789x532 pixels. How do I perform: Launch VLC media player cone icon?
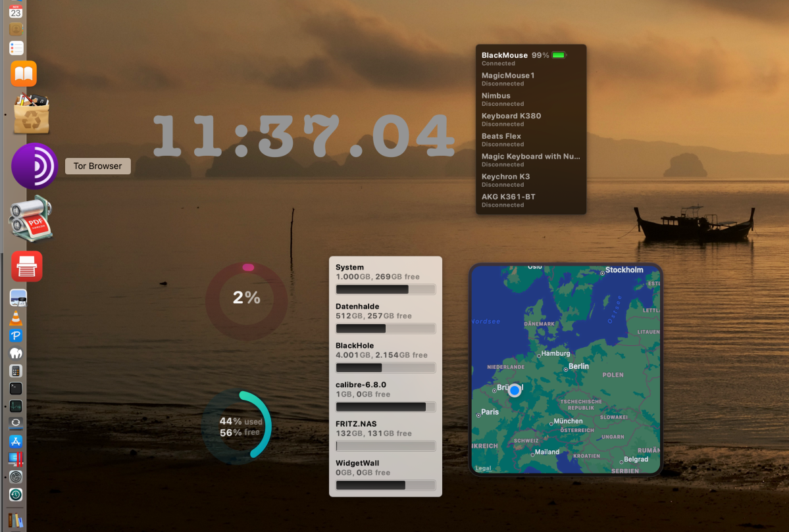(x=16, y=317)
